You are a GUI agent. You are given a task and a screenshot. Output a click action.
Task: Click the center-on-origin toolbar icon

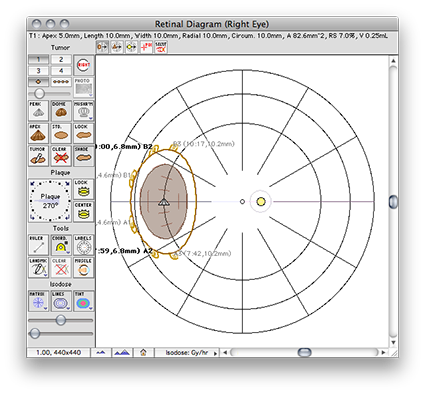tap(102, 47)
